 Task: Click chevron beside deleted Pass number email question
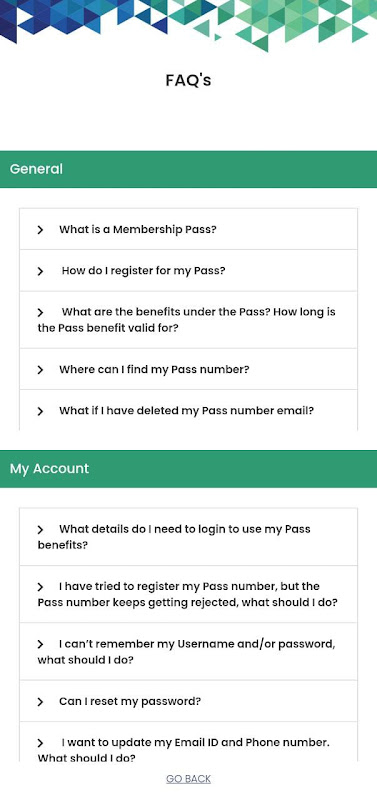40,411
